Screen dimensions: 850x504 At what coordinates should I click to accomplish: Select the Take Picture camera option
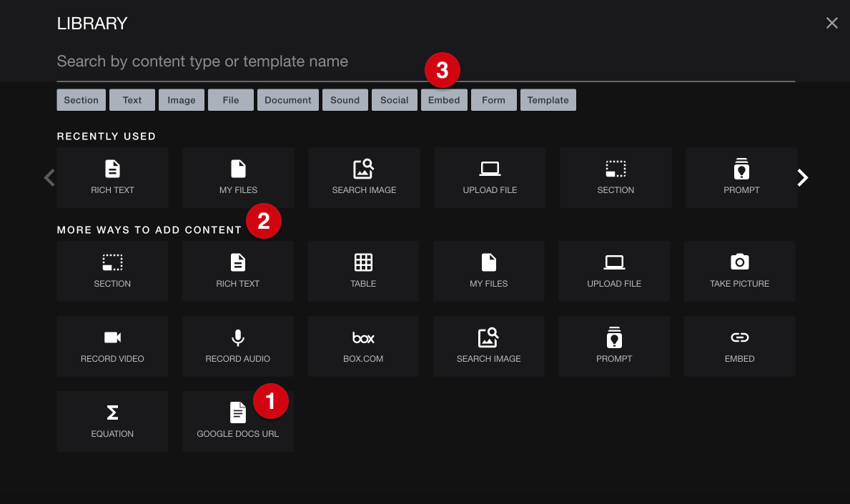pyautogui.click(x=739, y=272)
